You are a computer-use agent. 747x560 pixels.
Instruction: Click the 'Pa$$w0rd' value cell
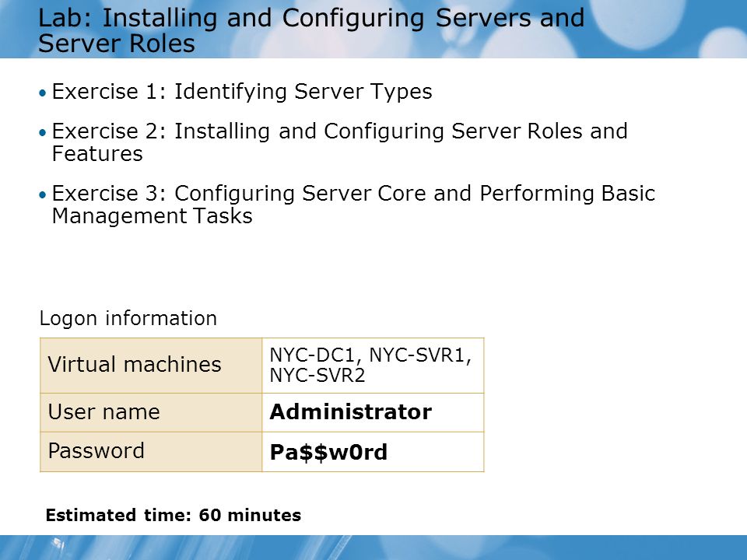point(373,452)
